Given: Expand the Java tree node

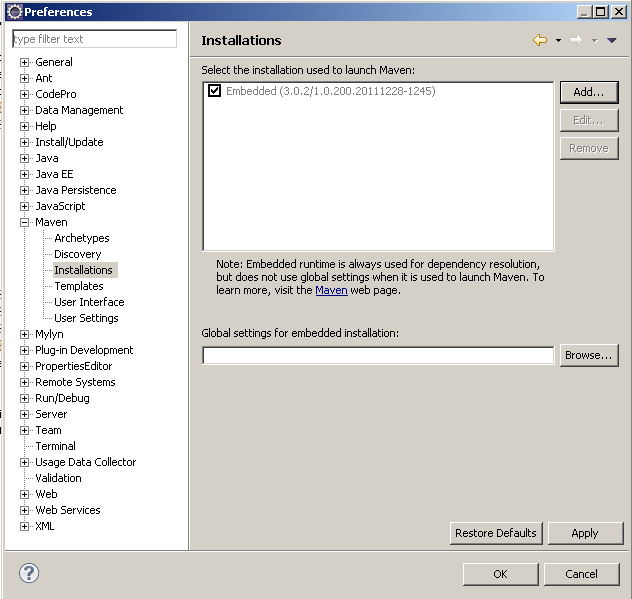Looking at the screenshot, I should [25, 158].
